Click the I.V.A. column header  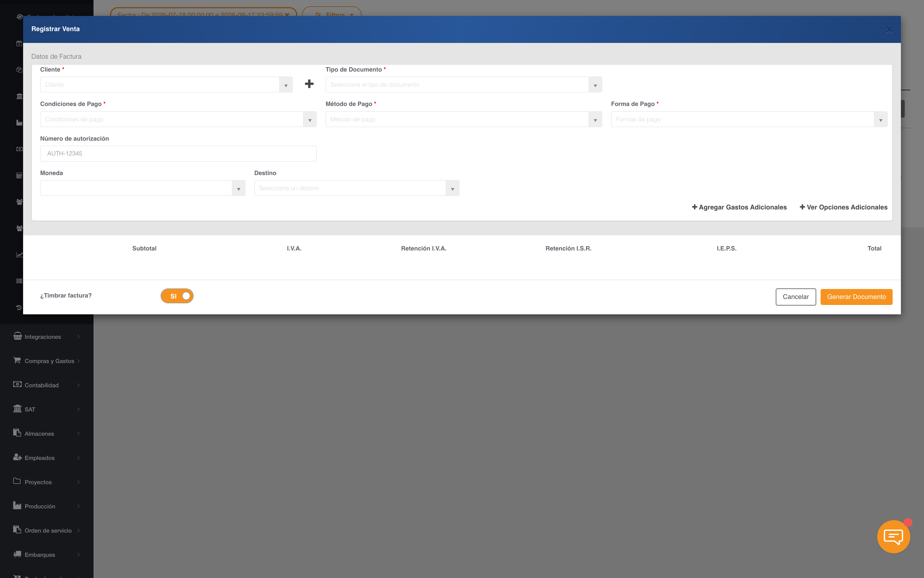click(294, 249)
